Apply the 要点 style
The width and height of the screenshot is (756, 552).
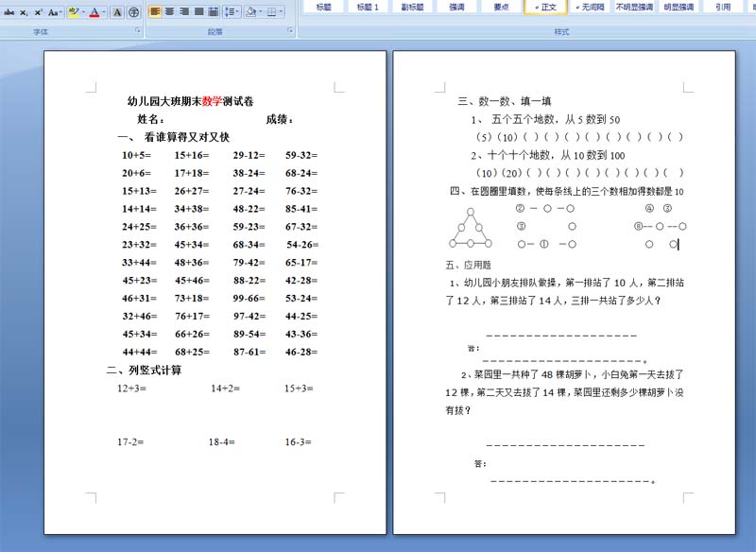pos(501,7)
